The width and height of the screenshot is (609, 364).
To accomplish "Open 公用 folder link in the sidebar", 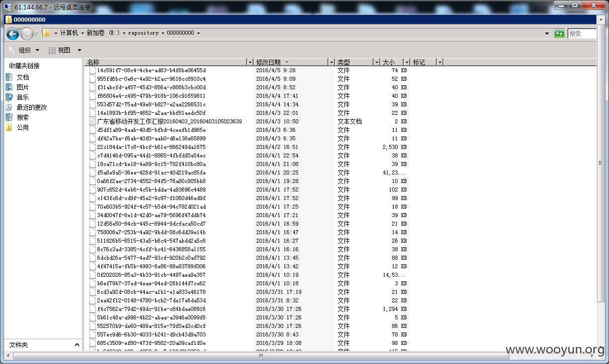I will (23, 127).
